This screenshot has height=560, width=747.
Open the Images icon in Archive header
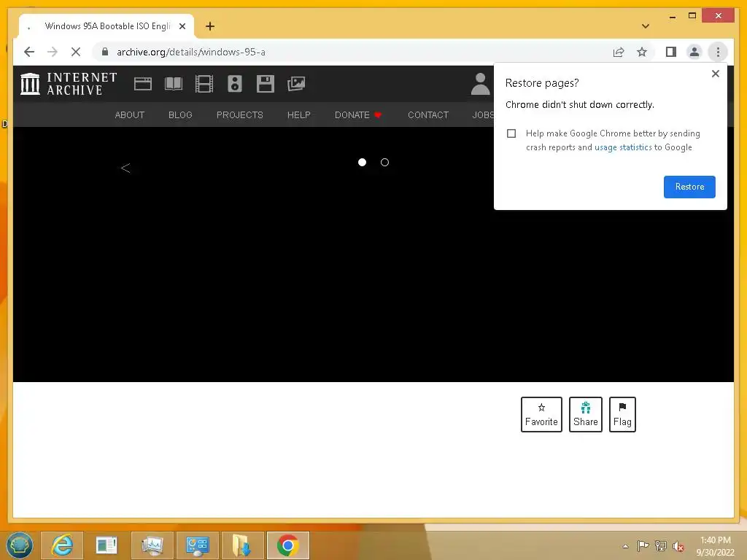click(296, 84)
